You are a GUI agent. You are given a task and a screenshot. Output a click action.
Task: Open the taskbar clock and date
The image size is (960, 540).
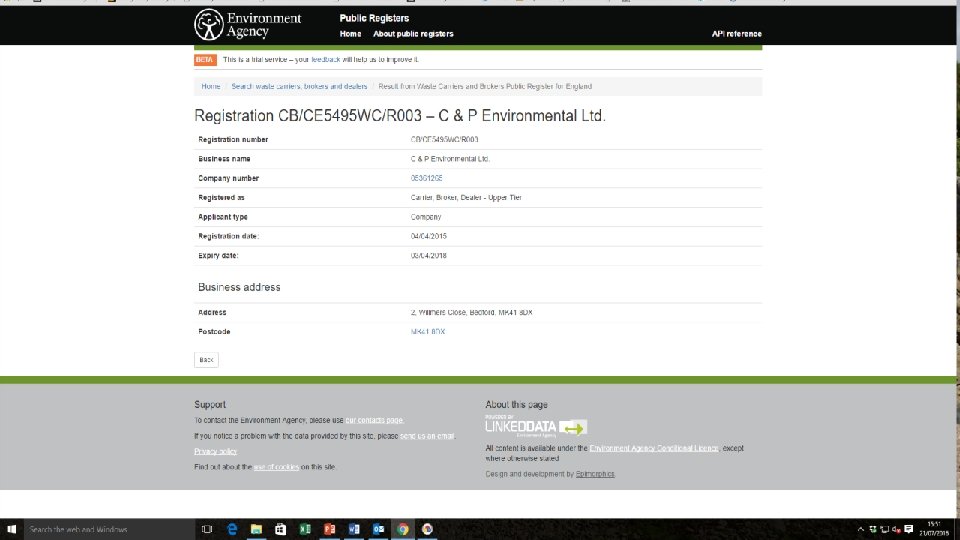coord(934,529)
